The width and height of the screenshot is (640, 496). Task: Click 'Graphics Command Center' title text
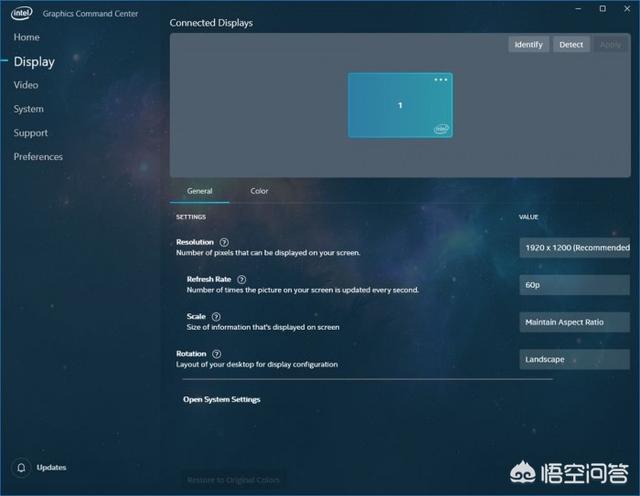[90, 13]
